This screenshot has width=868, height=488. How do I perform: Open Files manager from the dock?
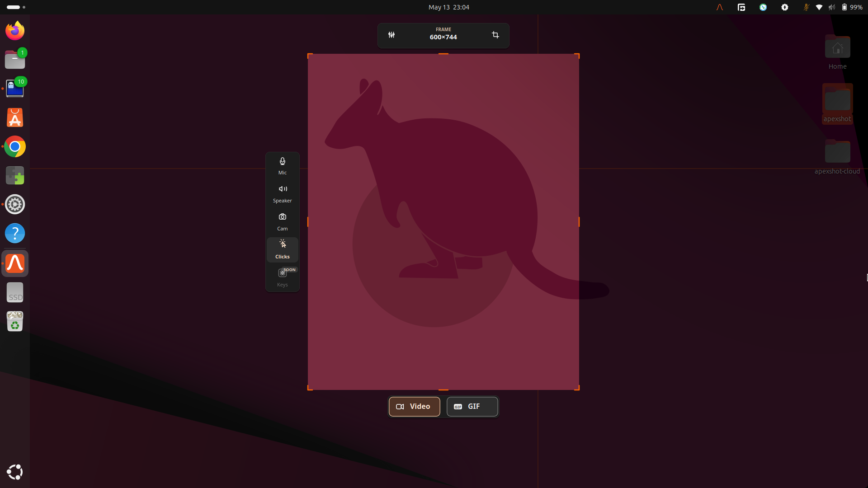pos(15,60)
